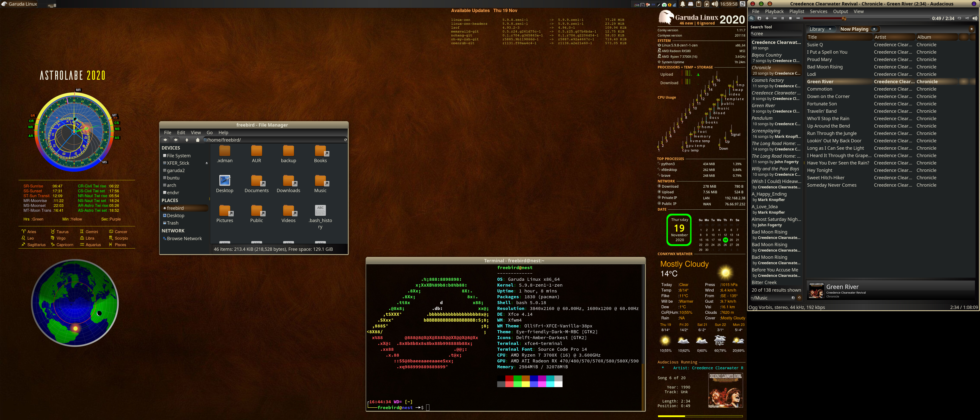Click the EN keyboard layout indicator
This screenshot has height=420, width=980.
coord(654,5)
